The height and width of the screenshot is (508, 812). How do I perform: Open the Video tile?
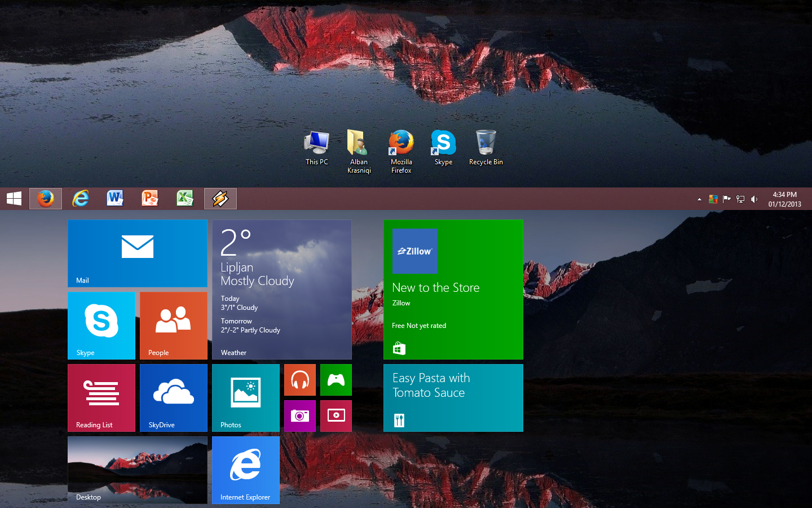[336, 416]
